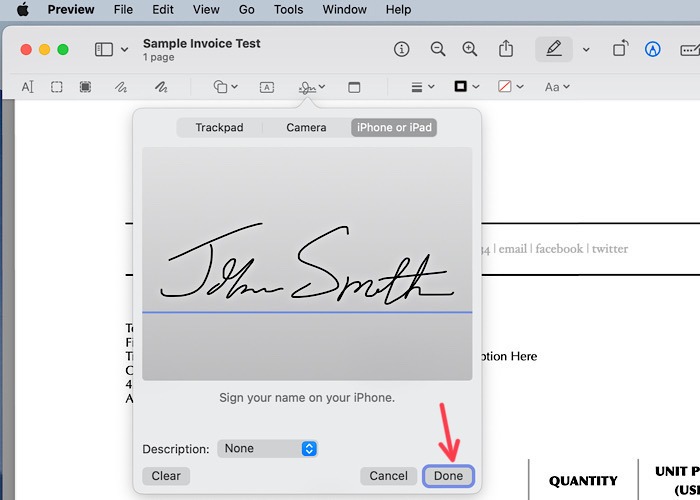Open the Shapes dropdown
The width and height of the screenshot is (700, 500).
coord(226,87)
